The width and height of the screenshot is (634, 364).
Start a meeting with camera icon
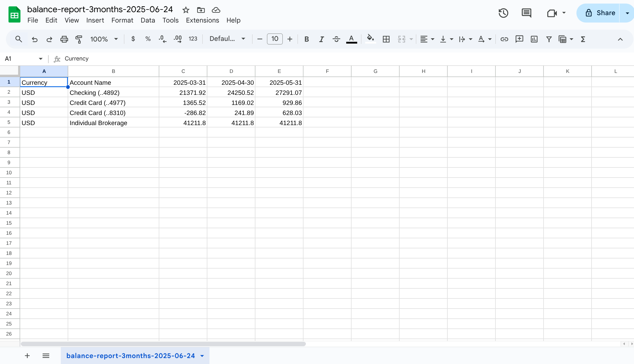(552, 13)
